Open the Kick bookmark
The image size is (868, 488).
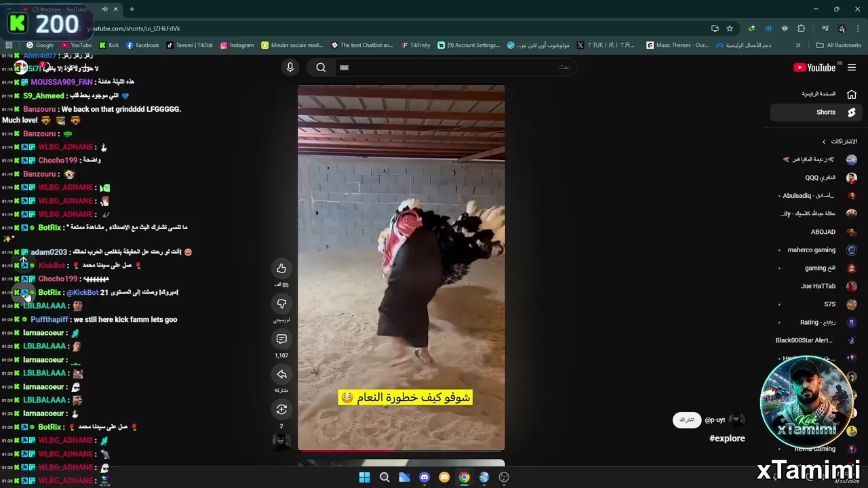pos(109,45)
